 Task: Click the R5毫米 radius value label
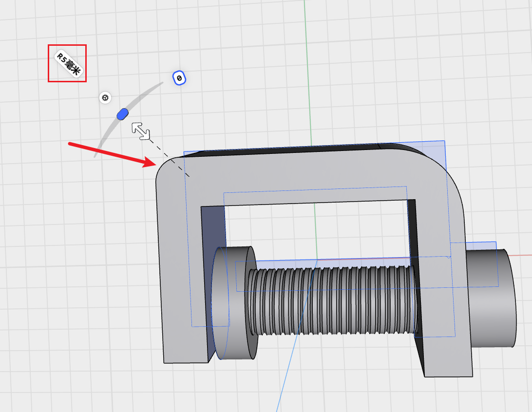coord(69,63)
